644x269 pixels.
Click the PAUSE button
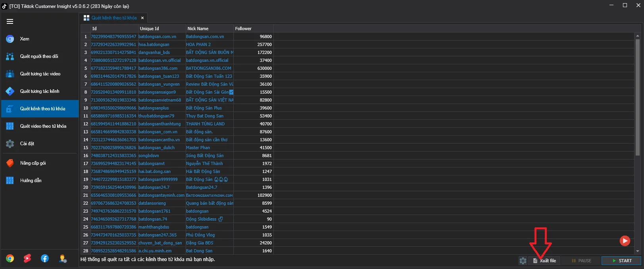(x=581, y=261)
